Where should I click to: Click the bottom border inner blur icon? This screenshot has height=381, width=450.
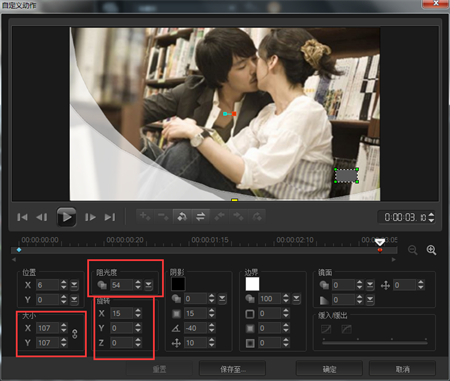coord(250,343)
